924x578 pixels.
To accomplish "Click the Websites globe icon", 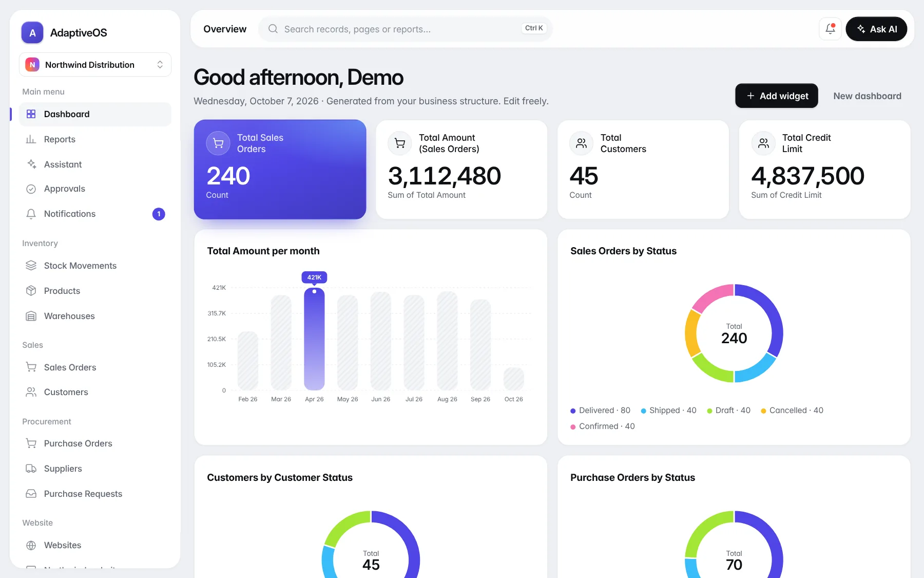I will (x=31, y=545).
